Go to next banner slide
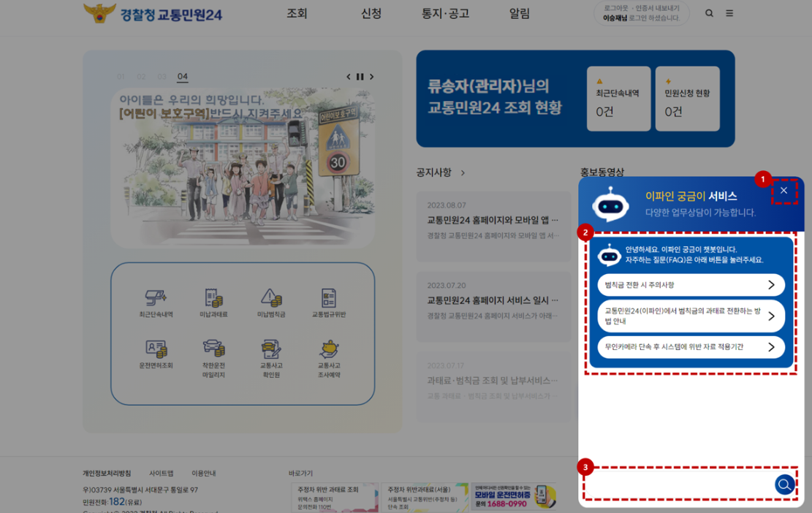Image resolution: width=812 pixels, height=513 pixels. pos(371,77)
